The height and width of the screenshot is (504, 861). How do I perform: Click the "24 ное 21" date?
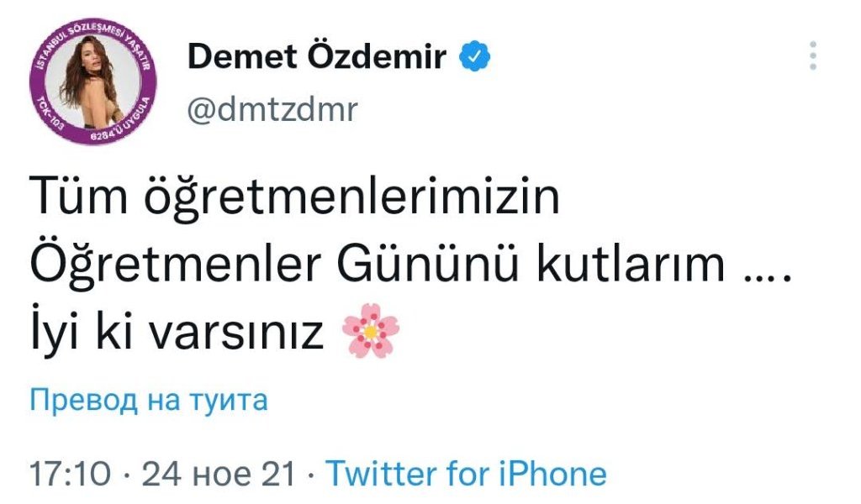(218, 474)
